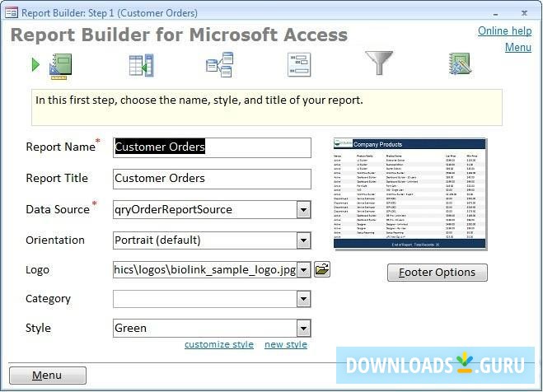Select the report design step icon

pyautogui.click(x=61, y=66)
